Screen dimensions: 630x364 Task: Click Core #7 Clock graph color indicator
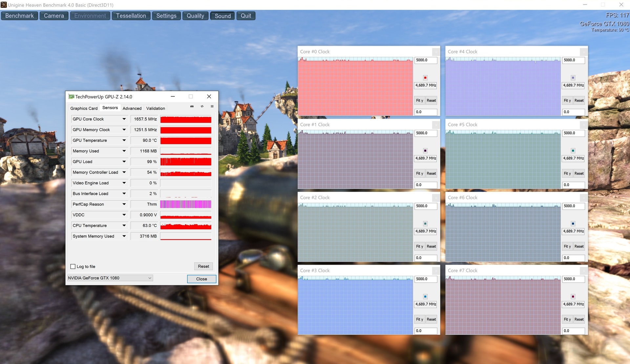tap(573, 296)
